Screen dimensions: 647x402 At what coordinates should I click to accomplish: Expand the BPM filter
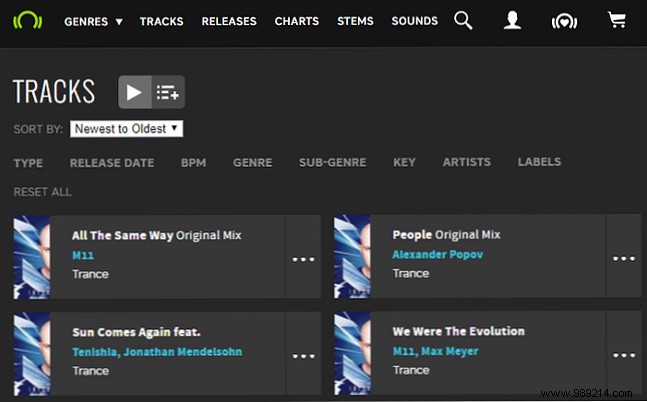(x=194, y=162)
